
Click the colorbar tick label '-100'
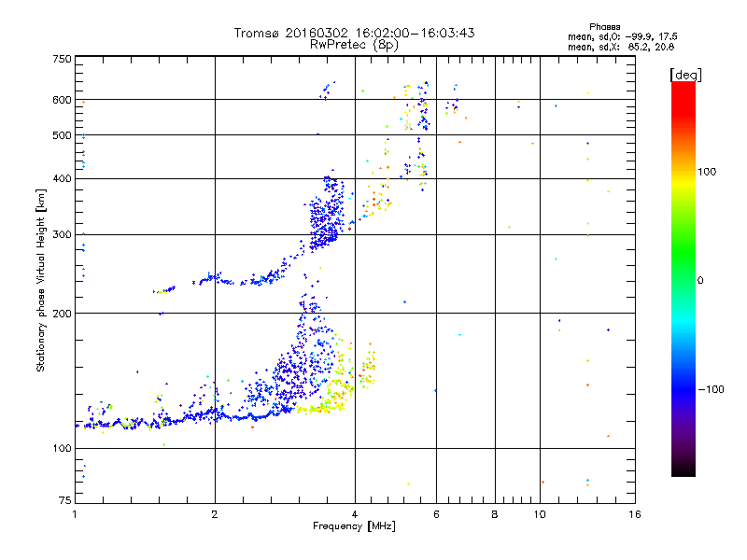pos(712,389)
